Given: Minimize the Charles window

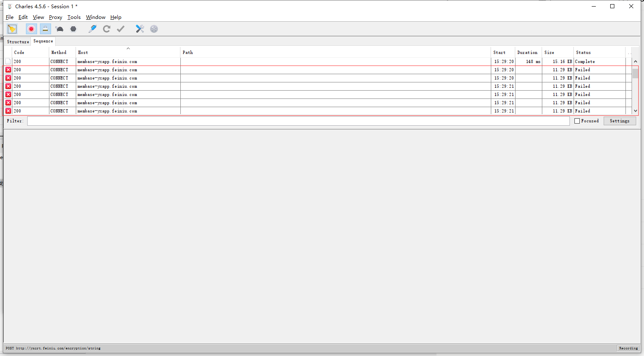Looking at the screenshot, I should click(x=594, y=6).
